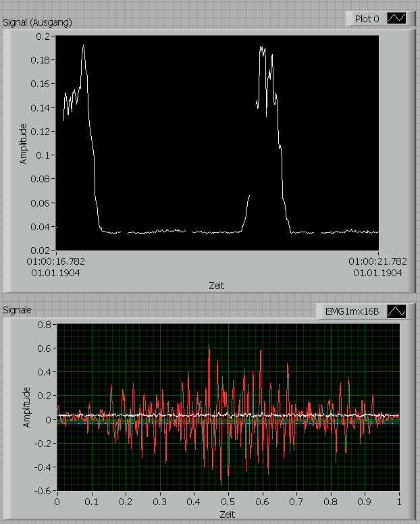Select the Plot 0 legend label

point(367,19)
